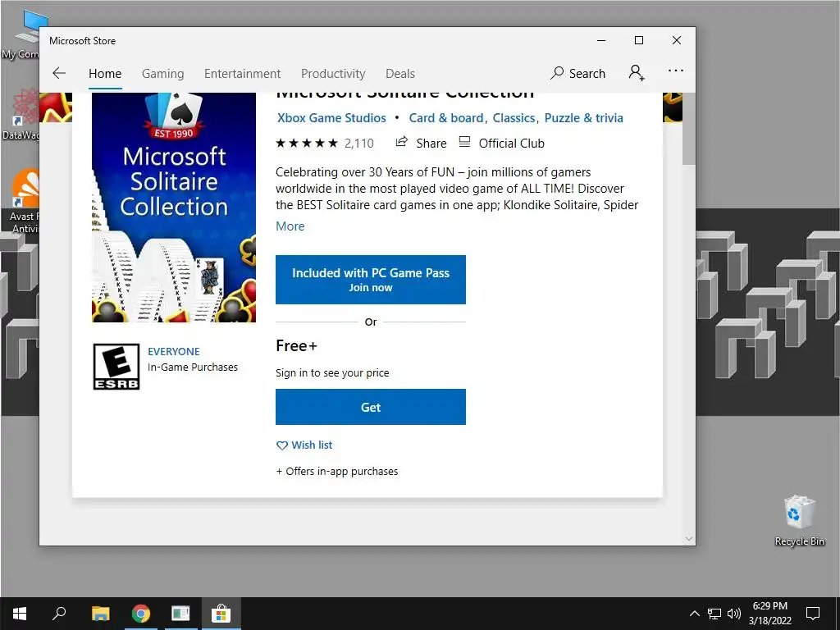Switch to the Deals tab
The width and height of the screenshot is (840, 630).
click(400, 73)
